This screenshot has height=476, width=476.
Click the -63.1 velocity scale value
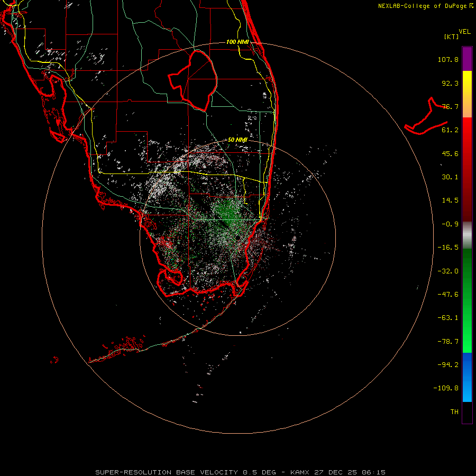[x=448, y=318]
